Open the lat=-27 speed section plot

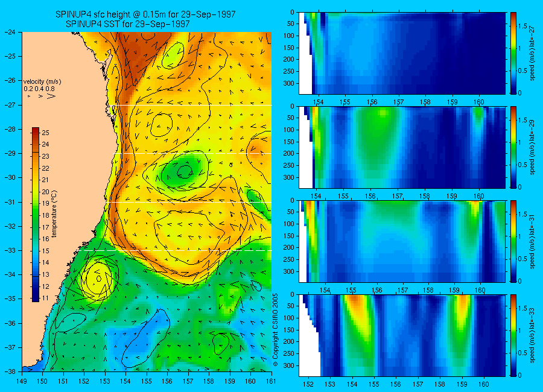(402, 53)
